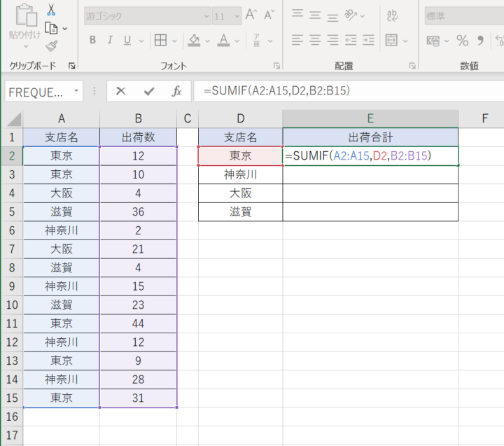
Task: Increase font size with large A icon
Action: pos(251,15)
